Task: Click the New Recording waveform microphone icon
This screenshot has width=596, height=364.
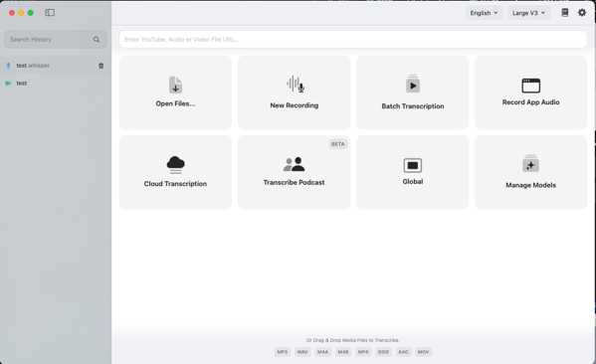Action: point(296,84)
